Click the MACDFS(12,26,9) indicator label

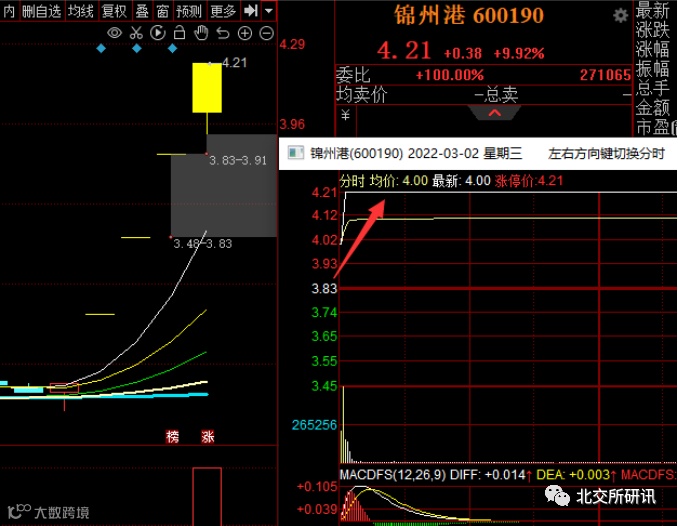pos(393,475)
